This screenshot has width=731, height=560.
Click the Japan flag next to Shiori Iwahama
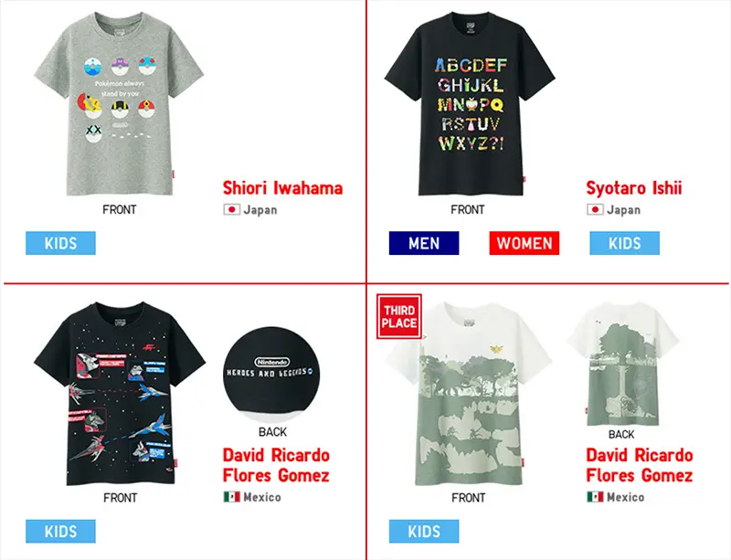232,210
